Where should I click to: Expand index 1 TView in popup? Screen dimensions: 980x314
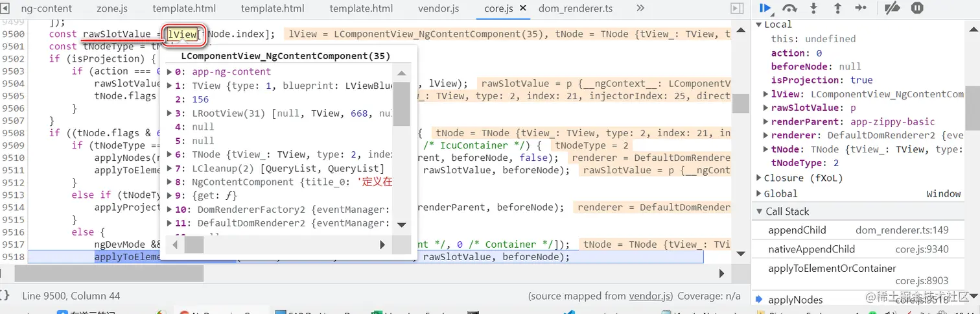click(170, 86)
